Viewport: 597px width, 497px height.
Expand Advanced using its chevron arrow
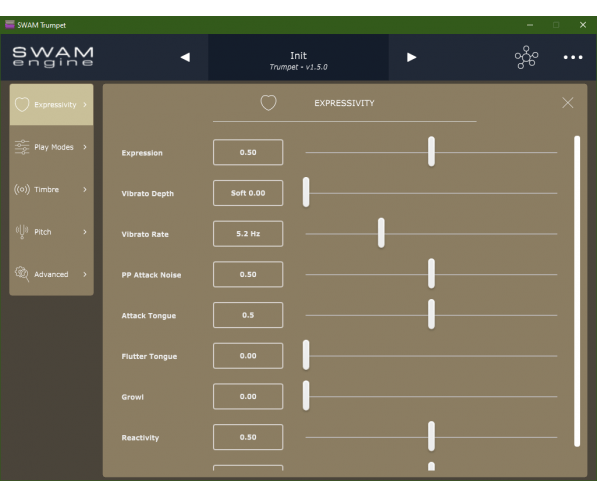(85, 274)
